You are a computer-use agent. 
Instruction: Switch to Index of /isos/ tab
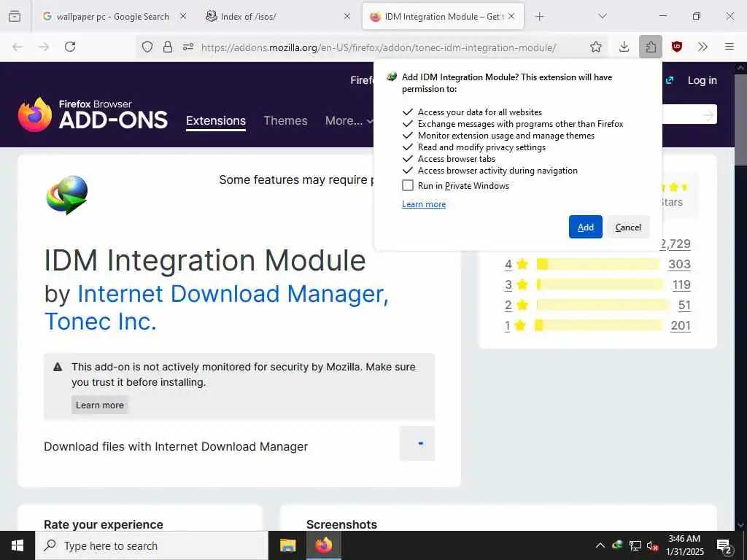coord(278,17)
